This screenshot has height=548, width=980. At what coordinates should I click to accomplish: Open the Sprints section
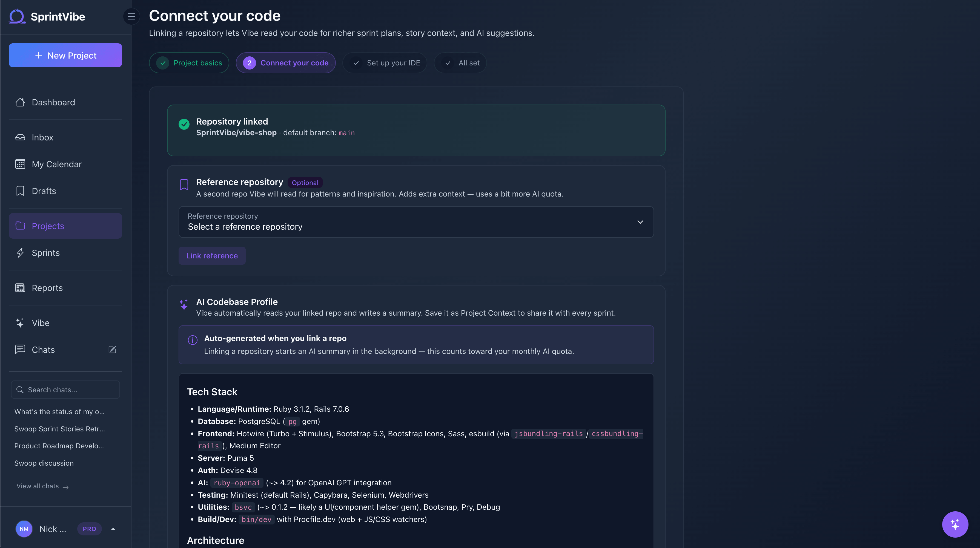click(x=65, y=253)
